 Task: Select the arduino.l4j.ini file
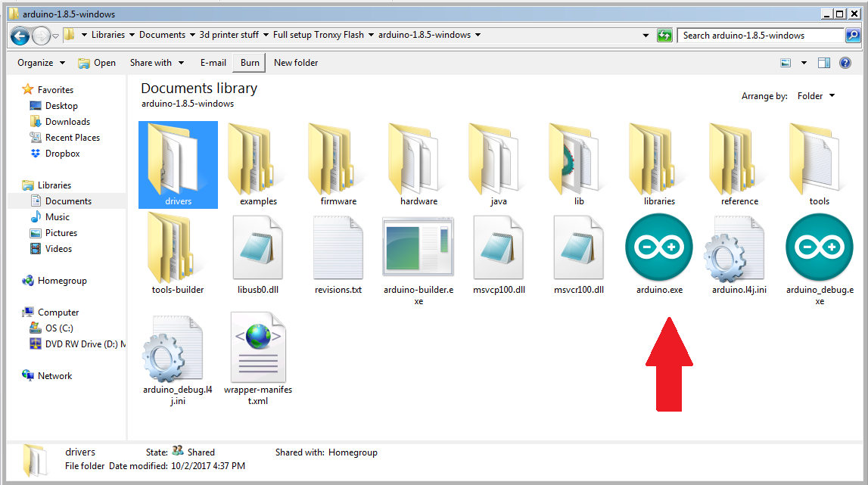739,255
